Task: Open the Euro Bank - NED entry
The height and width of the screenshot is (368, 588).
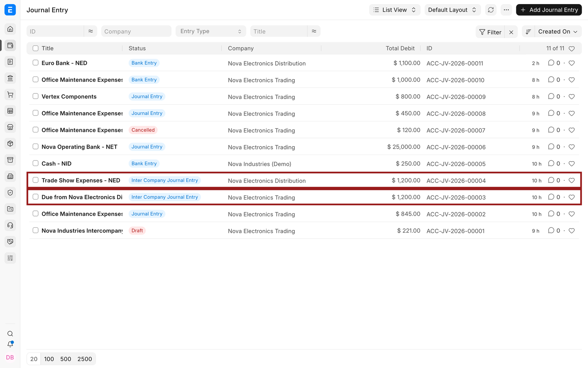Action: (64, 63)
